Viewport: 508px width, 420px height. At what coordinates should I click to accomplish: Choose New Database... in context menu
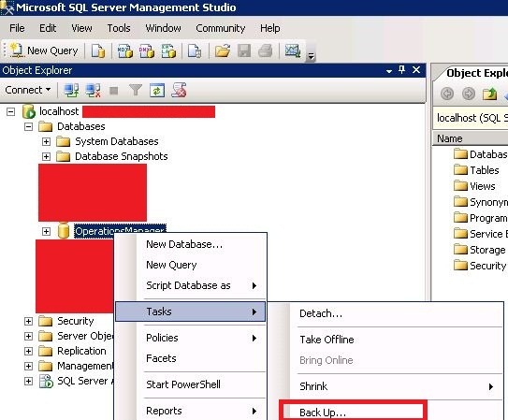[191, 244]
